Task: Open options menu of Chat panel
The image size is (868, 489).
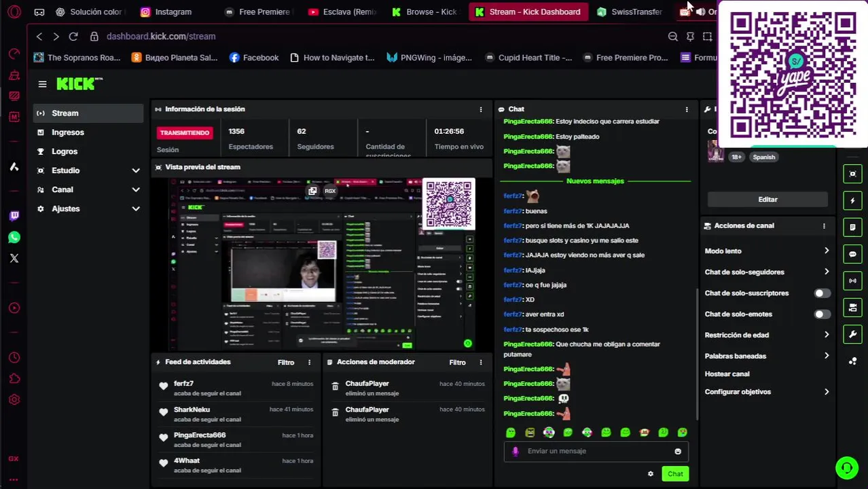Action: [x=687, y=109]
